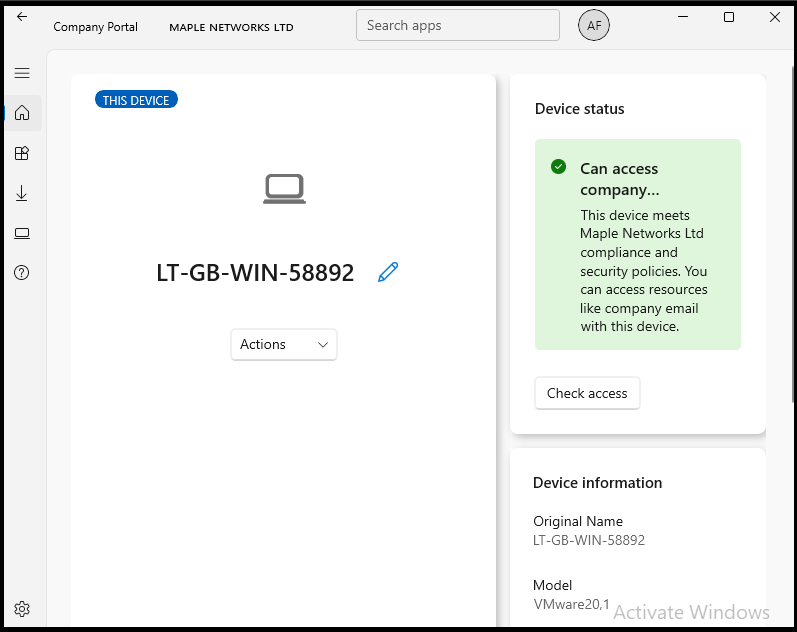The height and width of the screenshot is (632, 797).
Task: Open the Apps page from sidebar
Action: [x=22, y=153]
